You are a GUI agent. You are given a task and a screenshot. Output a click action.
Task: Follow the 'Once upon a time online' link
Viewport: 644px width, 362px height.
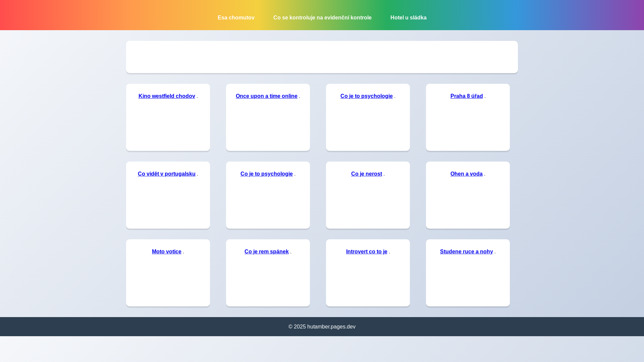(266, 96)
